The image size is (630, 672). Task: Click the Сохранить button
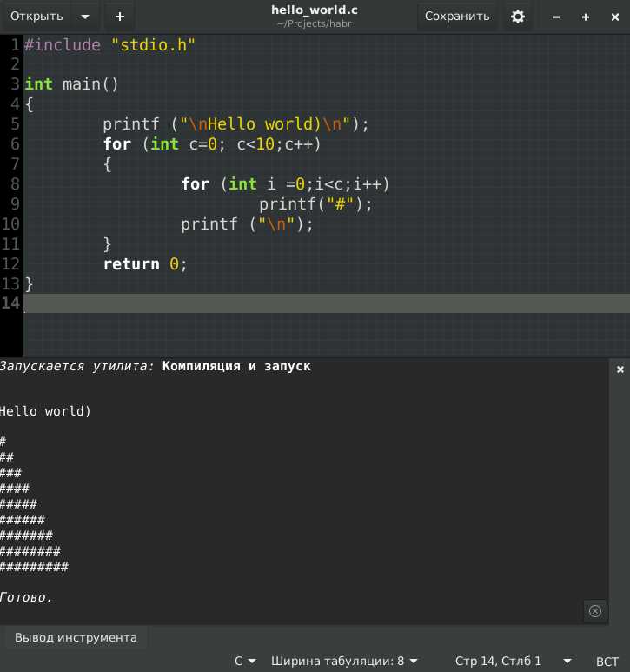457,17
